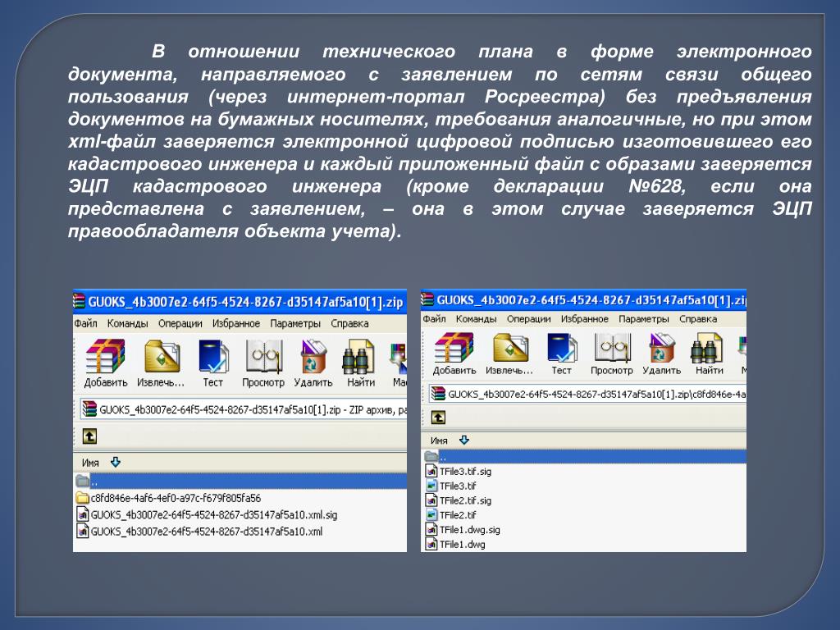The height and width of the screenshot is (630, 840).
Task: Click Просмотр icon in right WinRAR window
Action: click(612, 347)
